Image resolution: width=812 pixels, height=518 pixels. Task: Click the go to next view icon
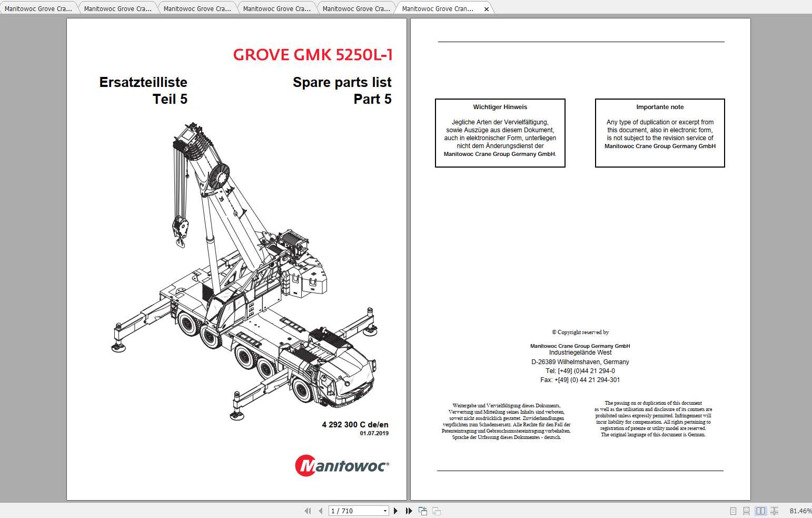point(436,511)
